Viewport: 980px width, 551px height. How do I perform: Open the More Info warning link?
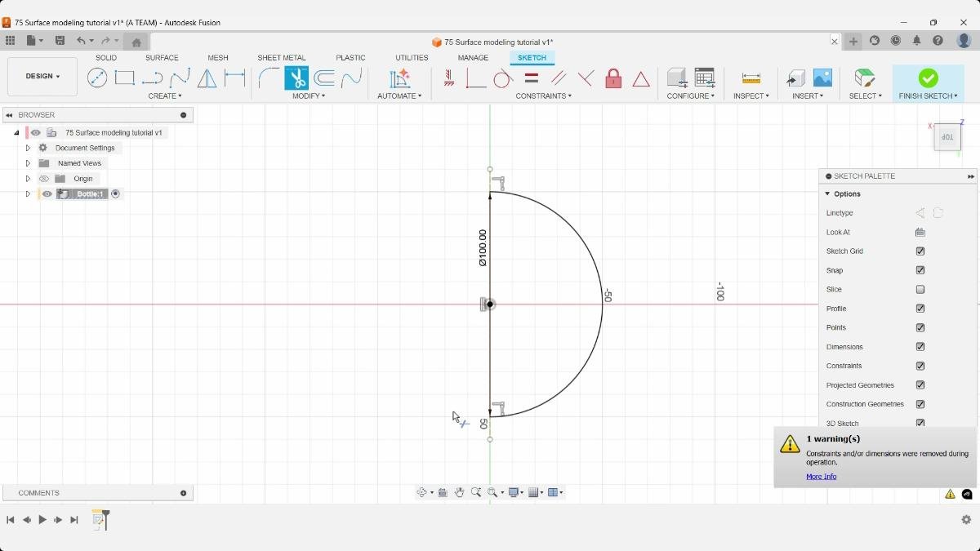[821, 477]
